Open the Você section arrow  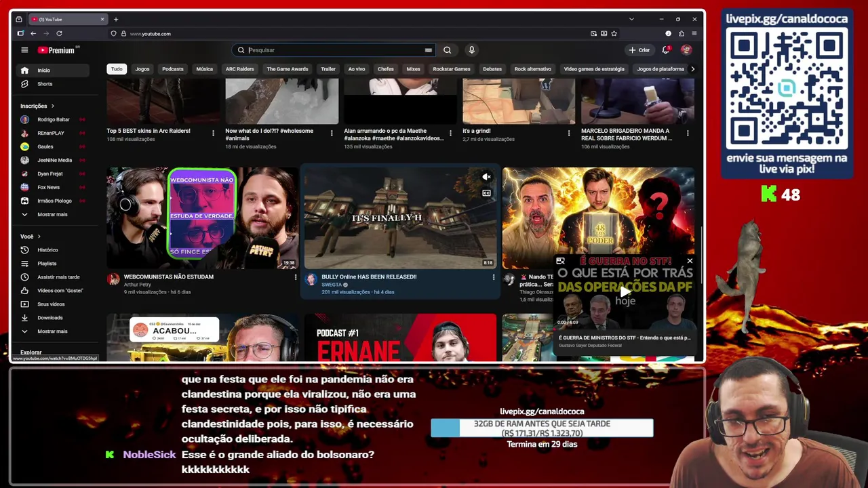[39, 237]
